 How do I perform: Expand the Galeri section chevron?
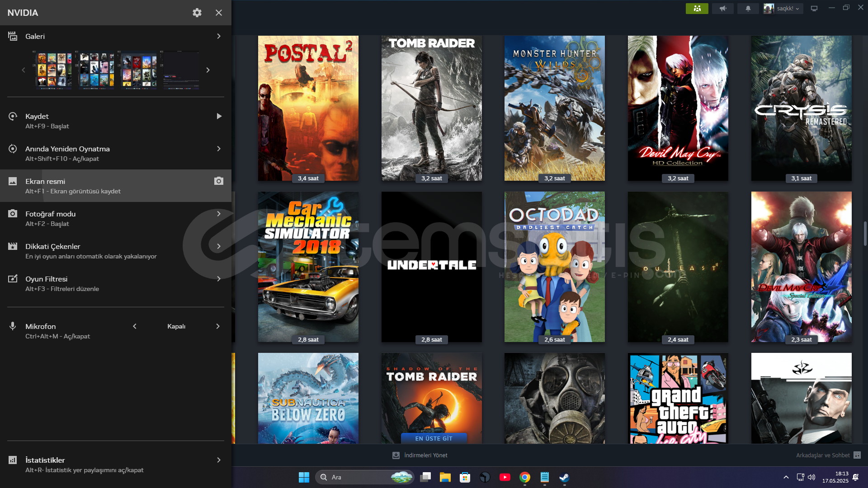point(219,36)
